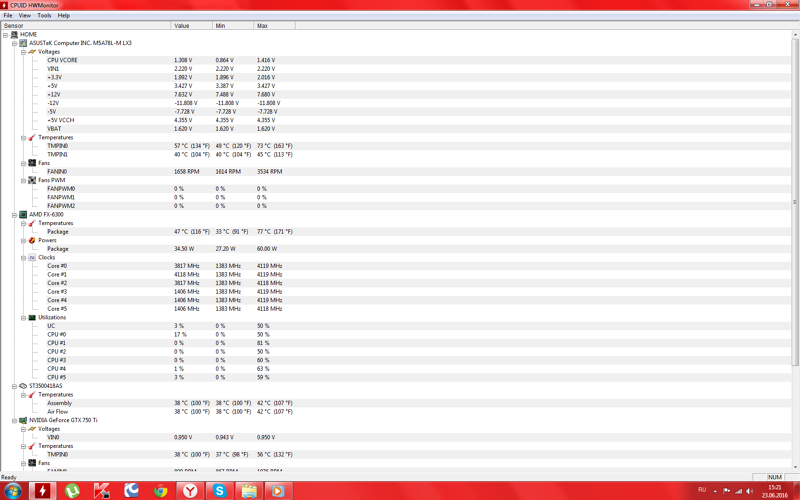Collapse the HOME root node
This screenshot has height=500, width=800.
pyautogui.click(x=6, y=35)
